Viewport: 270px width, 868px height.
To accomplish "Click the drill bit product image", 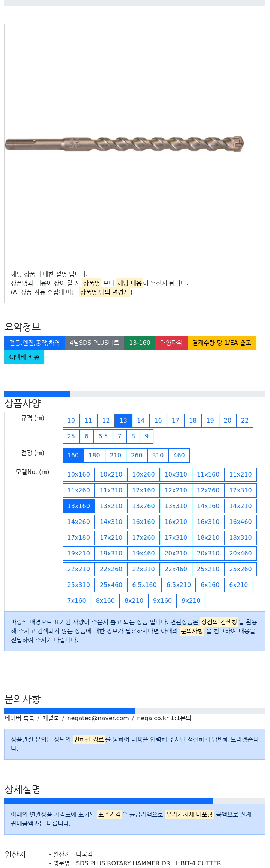I will tap(124, 144).
